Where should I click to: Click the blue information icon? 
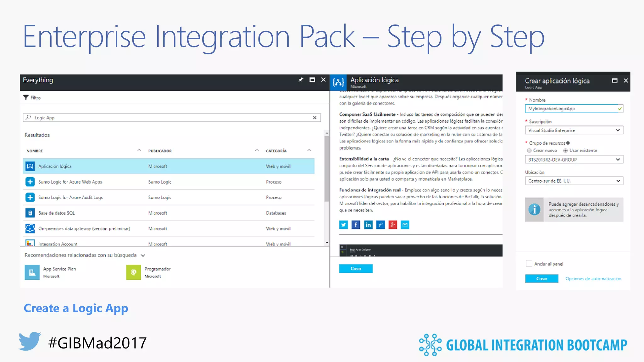pos(534,210)
